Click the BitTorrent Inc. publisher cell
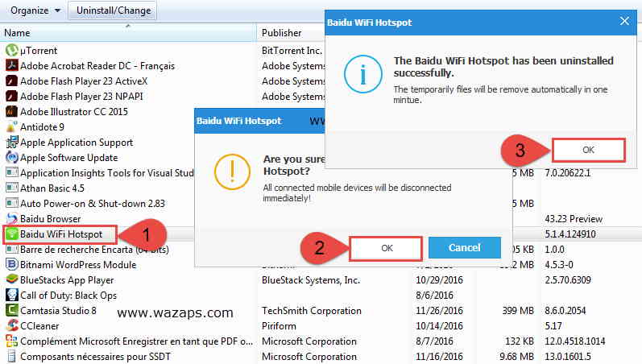642x364 pixels. coord(292,51)
